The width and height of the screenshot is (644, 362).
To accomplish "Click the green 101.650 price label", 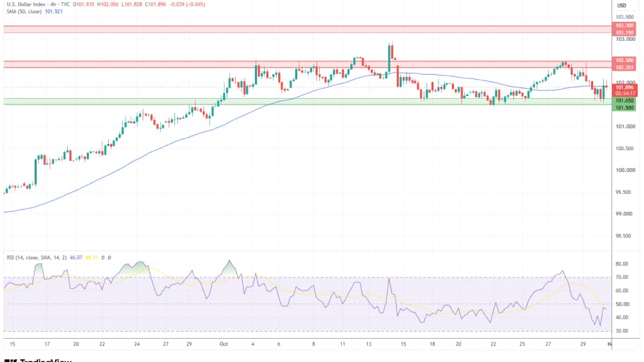I will [624, 100].
